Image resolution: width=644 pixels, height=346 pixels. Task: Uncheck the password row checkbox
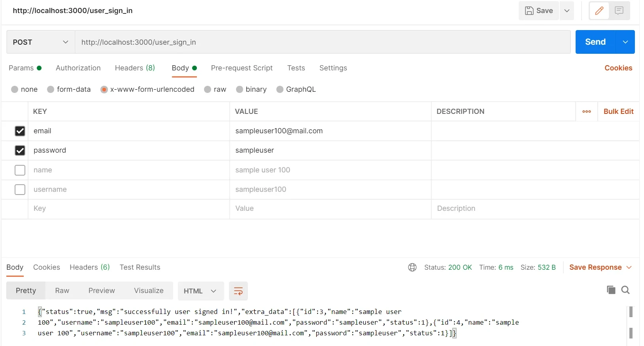(x=20, y=150)
